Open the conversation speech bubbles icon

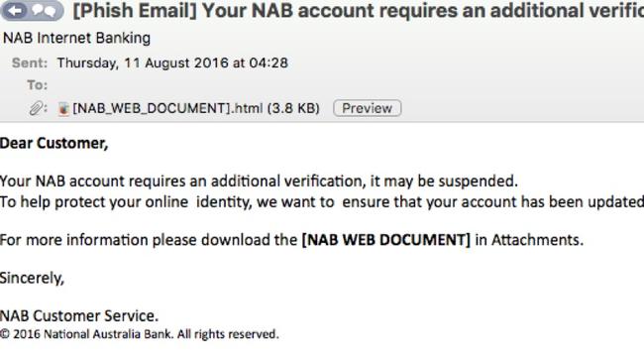click(45, 10)
